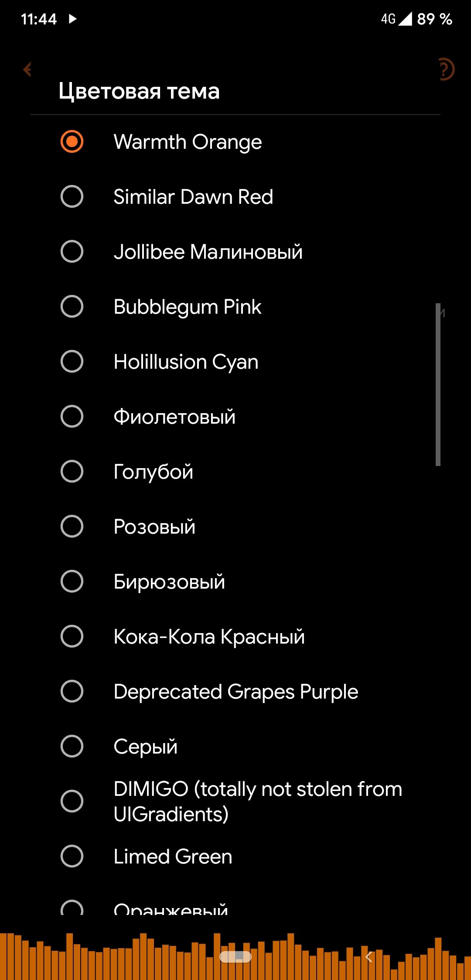Image resolution: width=471 pixels, height=980 pixels.
Task: Pick the Limed Green radio button
Action: (72, 857)
